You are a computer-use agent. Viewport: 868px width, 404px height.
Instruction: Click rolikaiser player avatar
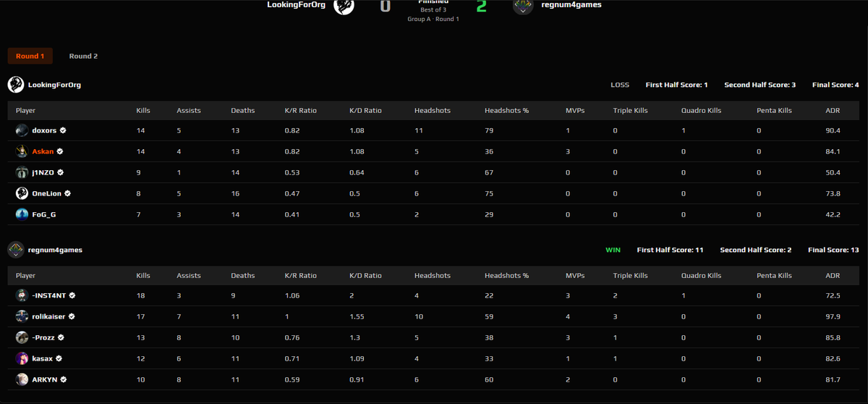(22, 316)
